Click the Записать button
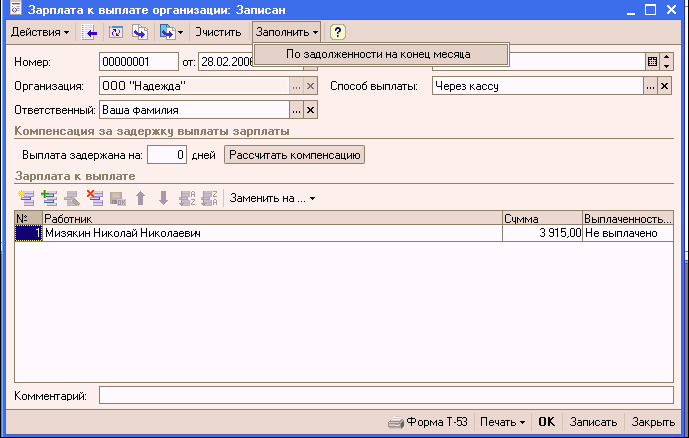Screen dimensions: 689x438 [594, 422]
